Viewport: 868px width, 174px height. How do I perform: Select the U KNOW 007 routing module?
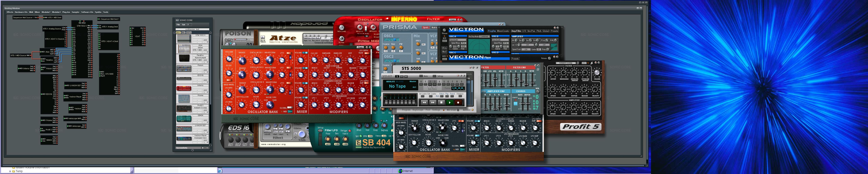(x=75, y=85)
